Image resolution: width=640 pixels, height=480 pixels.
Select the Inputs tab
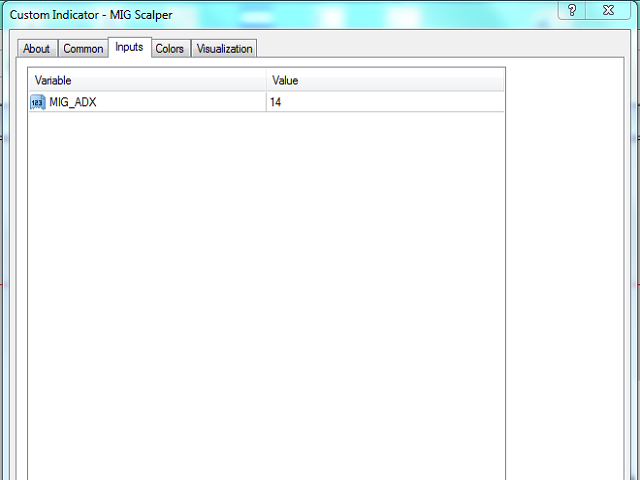tap(129, 47)
